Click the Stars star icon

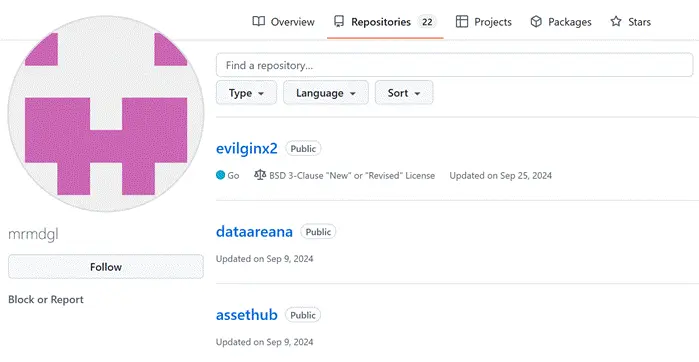[616, 21]
